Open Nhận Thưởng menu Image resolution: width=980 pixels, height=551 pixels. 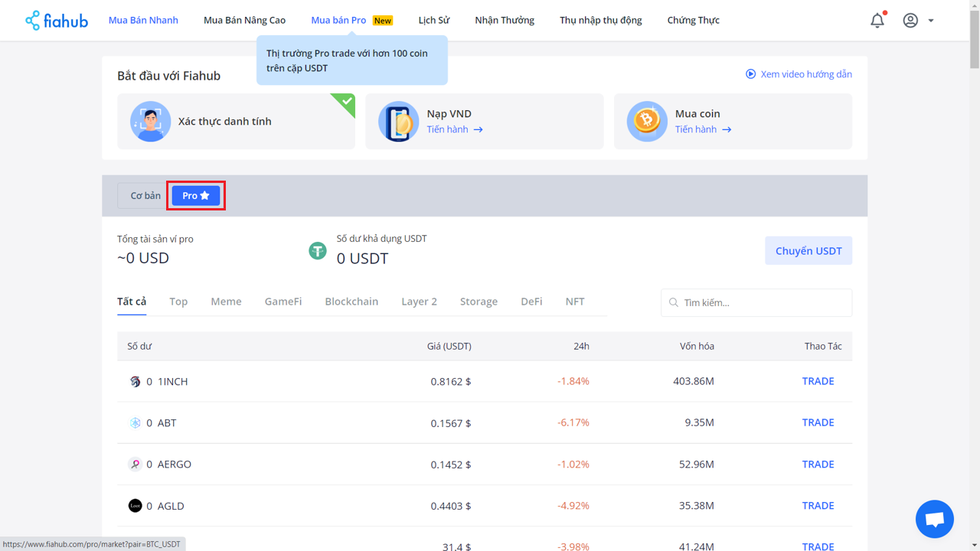point(505,21)
